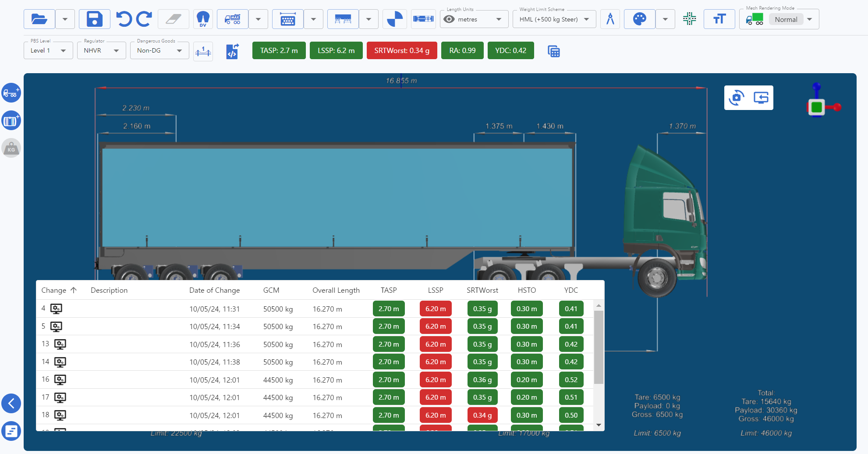The width and height of the screenshot is (868, 454).
Task: Click the YDC: 0.42 result badge
Action: [511, 50]
